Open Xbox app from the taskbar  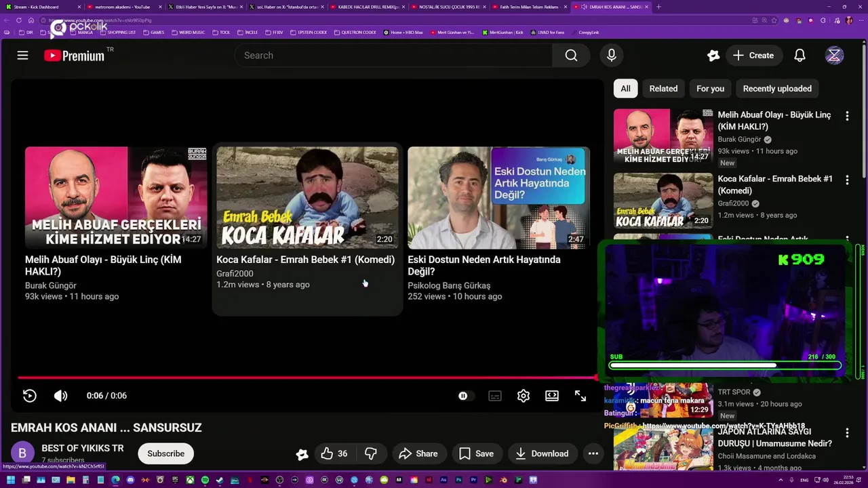pyautogui.click(x=190, y=481)
